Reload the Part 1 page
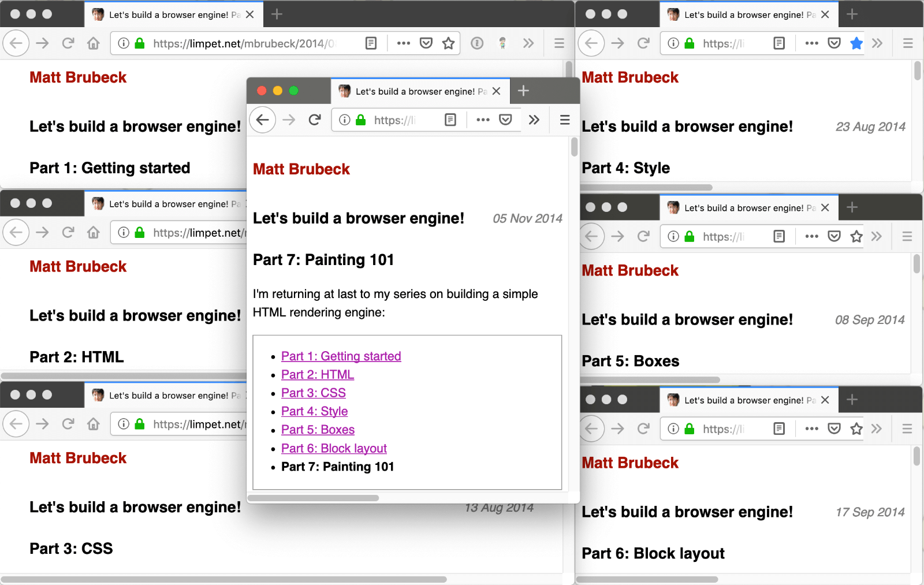 pyautogui.click(x=68, y=43)
